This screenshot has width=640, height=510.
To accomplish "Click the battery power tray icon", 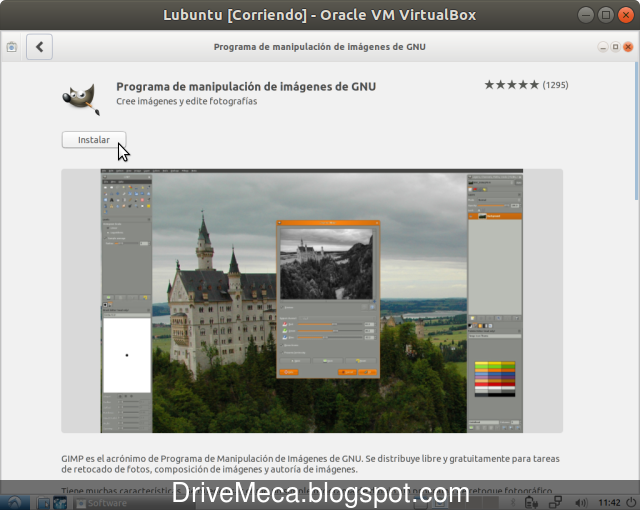I will pyautogui.click(x=531, y=503).
